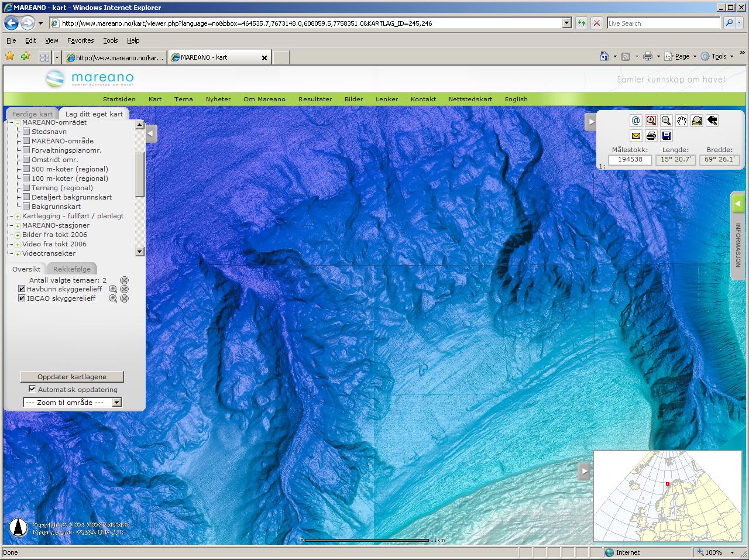The height and width of the screenshot is (560, 749).
Task: Open the Nyheter link
Action: click(218, 99)
